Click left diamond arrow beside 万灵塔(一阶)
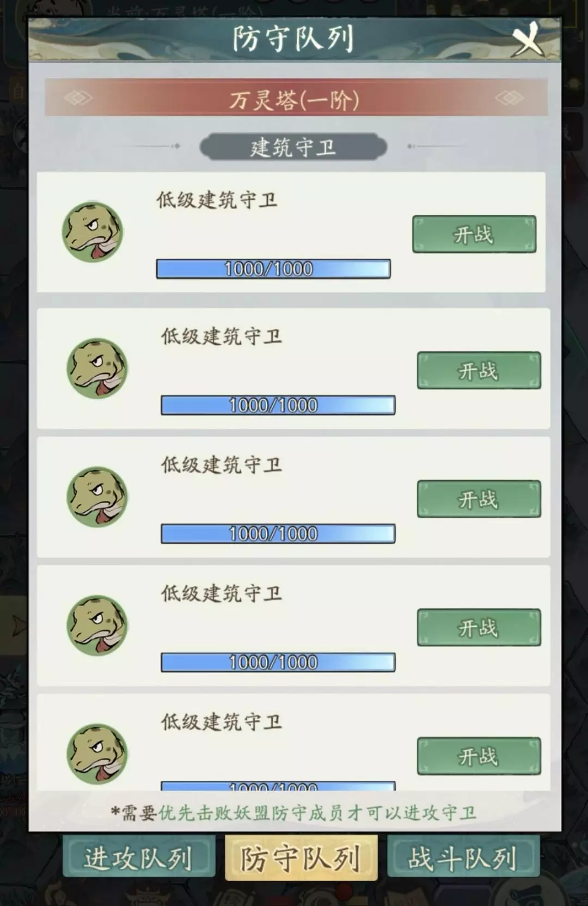The image size is (588, 906). (x=78, y=98)
